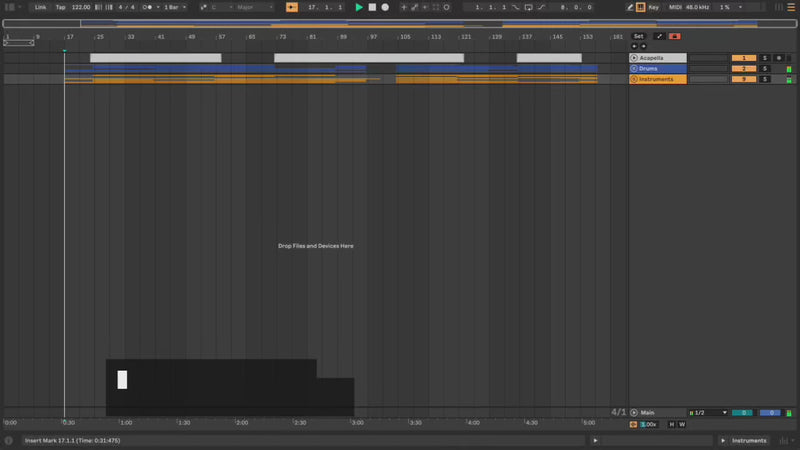This screenshot has height=450, width=800.
Task: Open the Major scale dropdown
Action: 254,7
